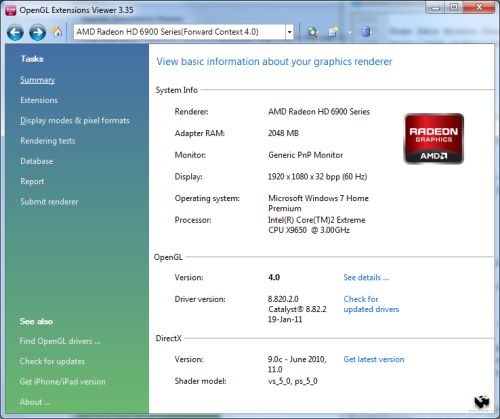Click the display value 1920 x 1080 x 32 bpp

click(x=317, y=177)
